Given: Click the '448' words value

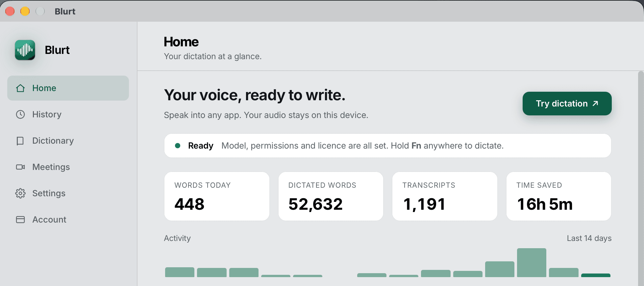Looking at the screenshot, I should 189,204.
